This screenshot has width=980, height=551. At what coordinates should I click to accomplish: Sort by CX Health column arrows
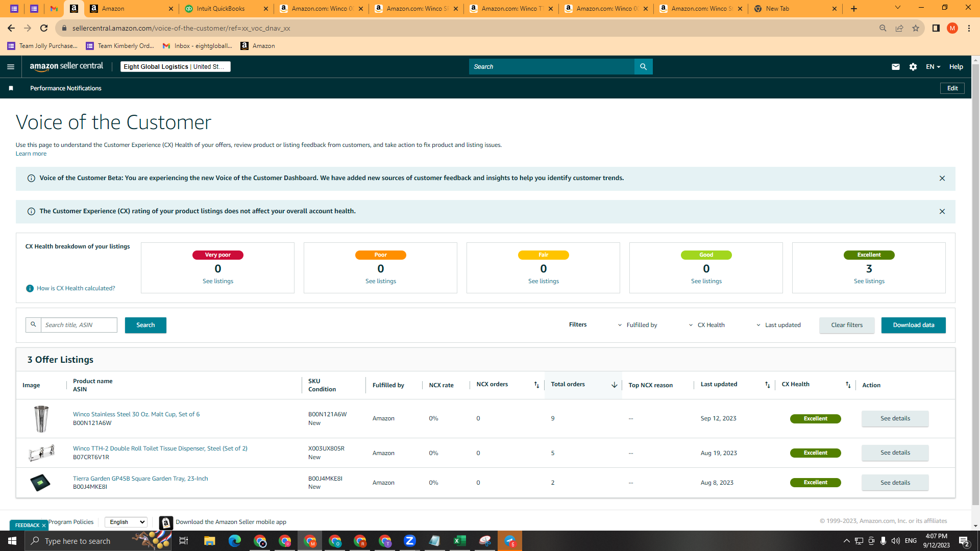(x=848, y=385)
